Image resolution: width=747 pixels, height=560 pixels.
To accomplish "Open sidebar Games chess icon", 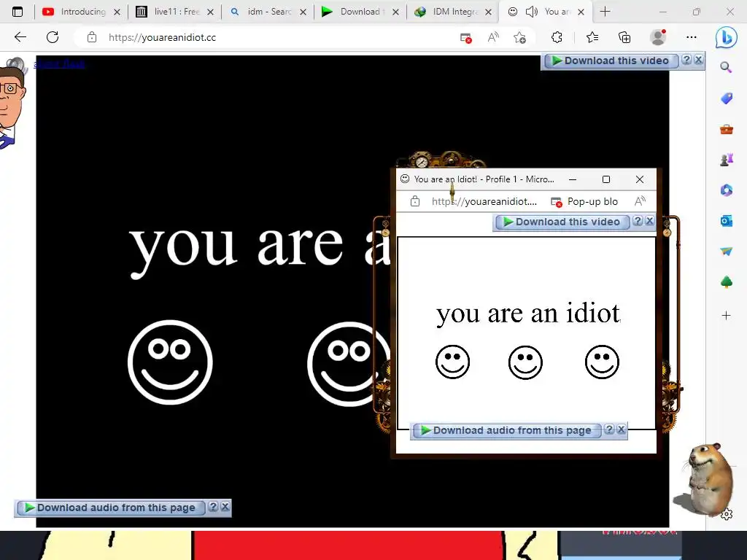I will pyautogui.click(x=726, y=160).
